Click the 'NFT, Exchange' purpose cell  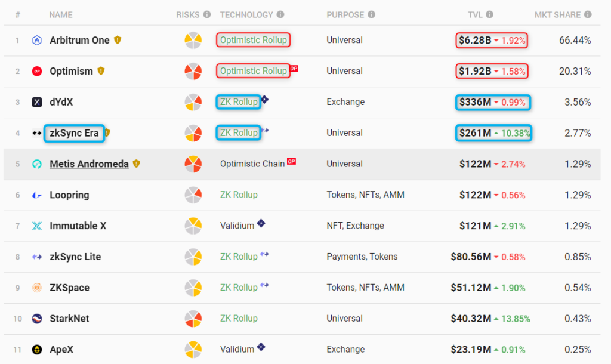[x=356, y=226]
